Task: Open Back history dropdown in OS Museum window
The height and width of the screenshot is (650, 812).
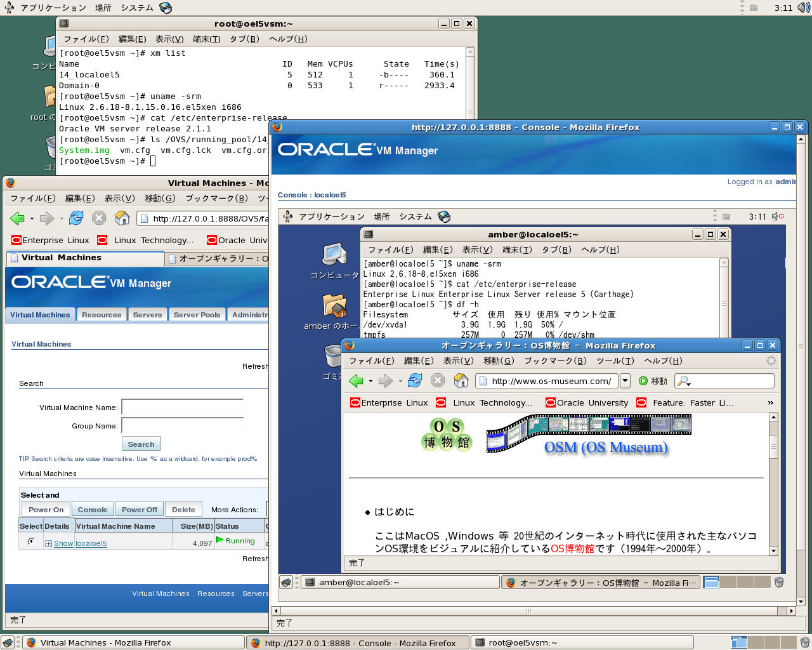Action: pos(371,381)
